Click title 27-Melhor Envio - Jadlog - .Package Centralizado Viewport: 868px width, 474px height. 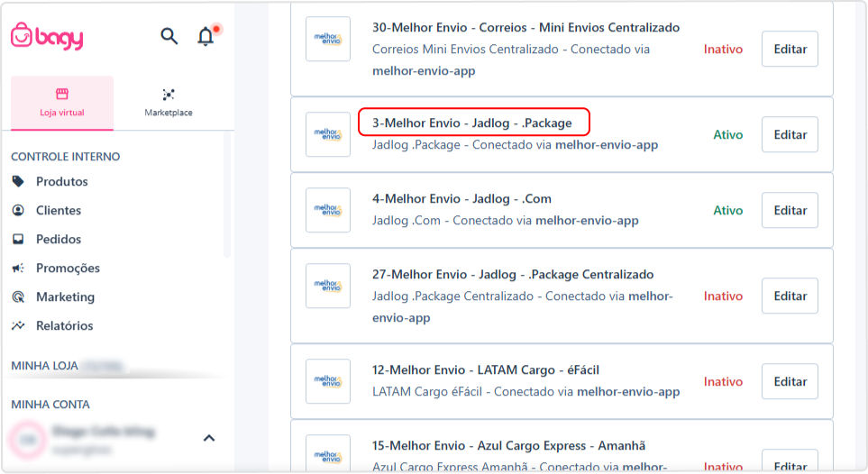click(x=513, y=275)
